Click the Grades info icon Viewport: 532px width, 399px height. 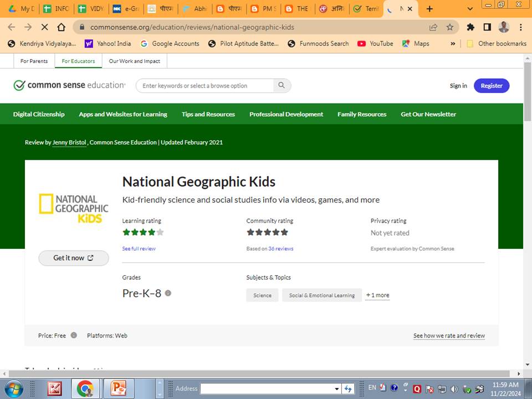(x=168, y=293)
